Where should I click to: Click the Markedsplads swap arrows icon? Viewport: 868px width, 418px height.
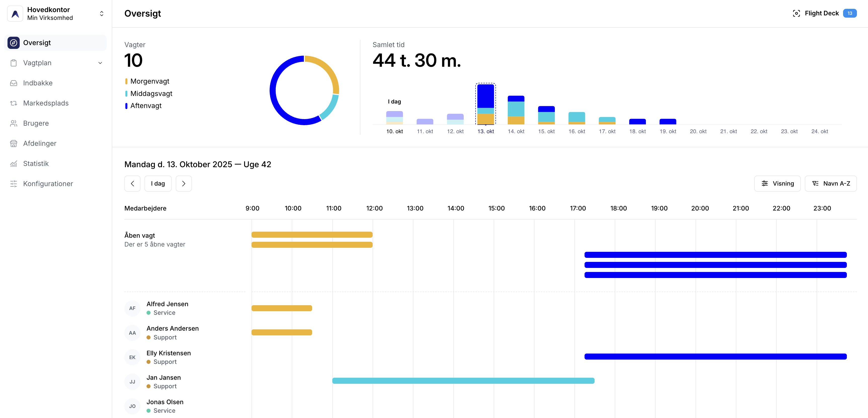pos(14,103)
